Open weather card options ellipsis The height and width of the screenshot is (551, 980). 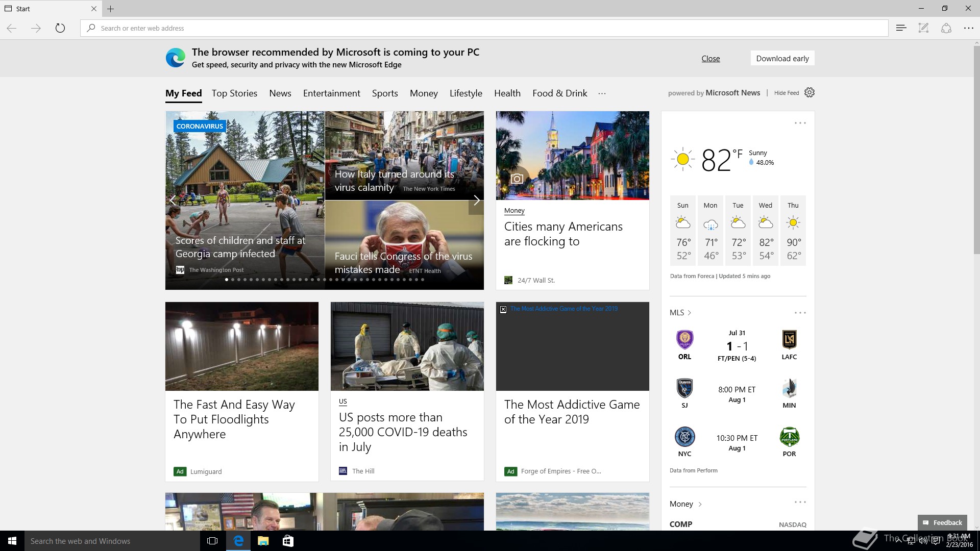pos(800,123)
